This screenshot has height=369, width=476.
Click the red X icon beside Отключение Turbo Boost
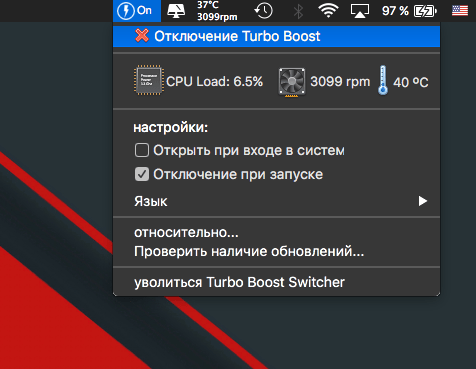point(142,36)
